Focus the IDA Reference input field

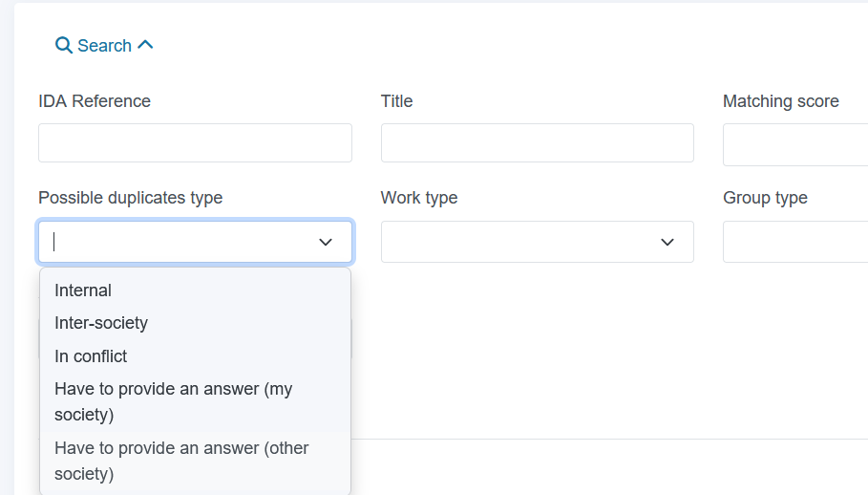point(195,142)
